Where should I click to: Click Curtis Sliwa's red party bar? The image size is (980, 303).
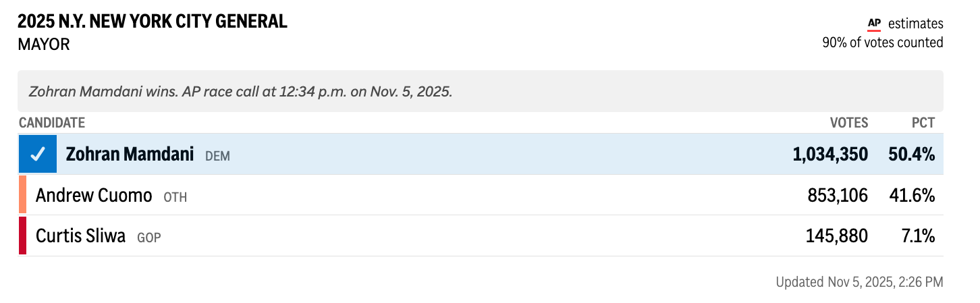point(22,236)
